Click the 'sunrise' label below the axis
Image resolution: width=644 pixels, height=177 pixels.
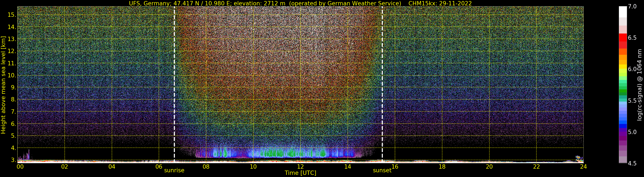click(x=174, y=171)
